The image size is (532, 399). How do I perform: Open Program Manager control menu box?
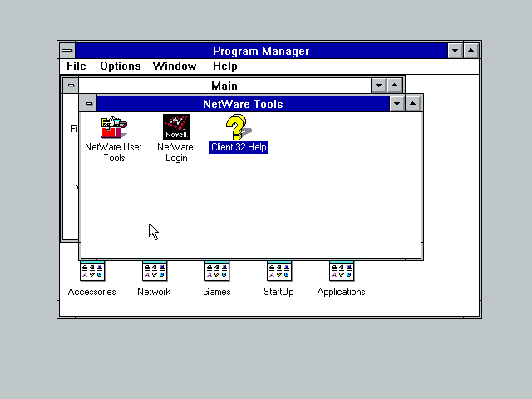point(67,51)
